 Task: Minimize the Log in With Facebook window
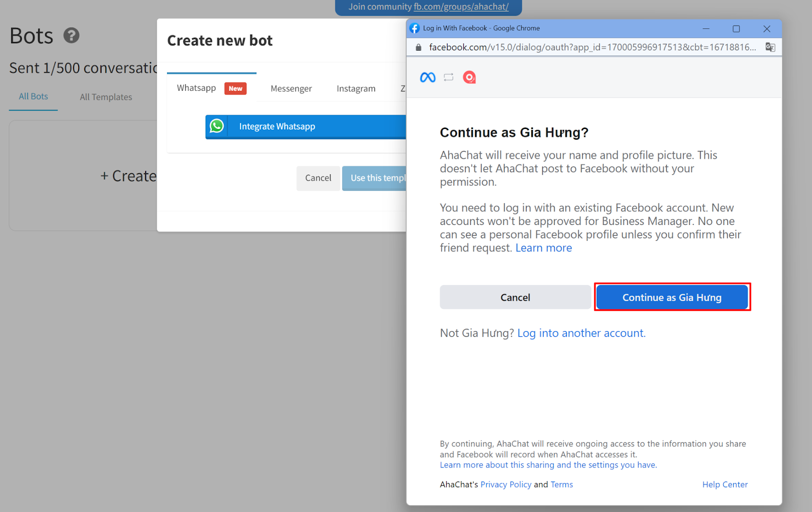click(x=706, y=28)
